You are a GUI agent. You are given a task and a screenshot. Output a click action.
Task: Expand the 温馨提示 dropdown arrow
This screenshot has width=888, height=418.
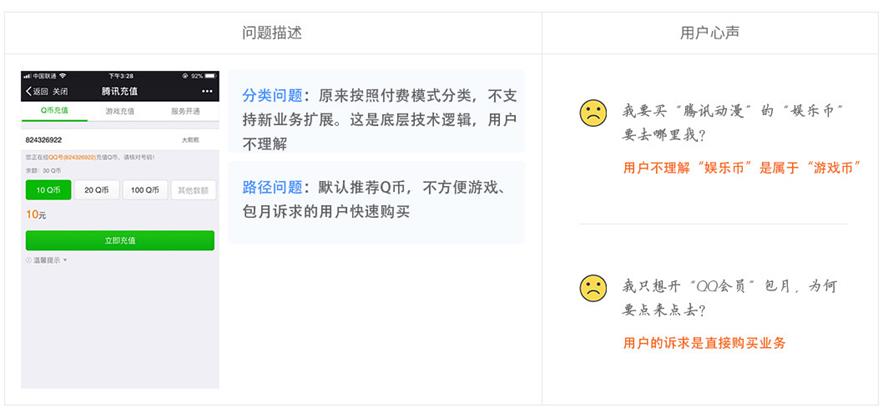[65, 261]
